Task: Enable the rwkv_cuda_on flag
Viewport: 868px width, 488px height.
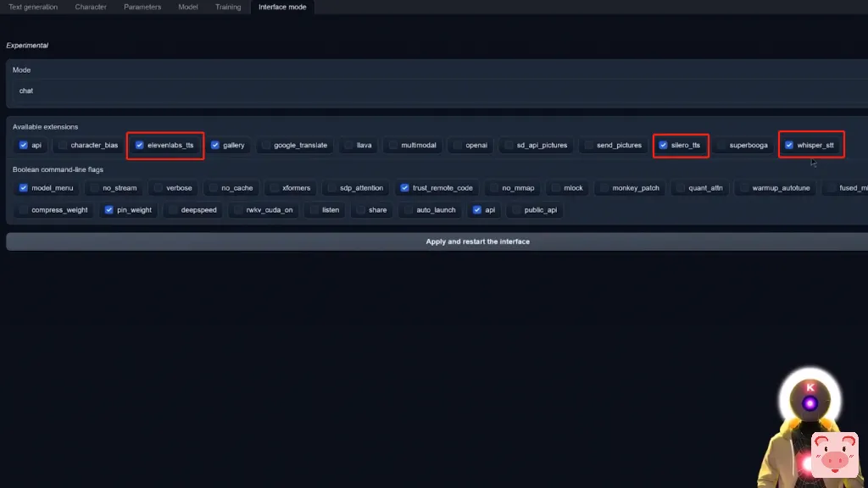Action: pyautogui.click(x=238, y=210)
